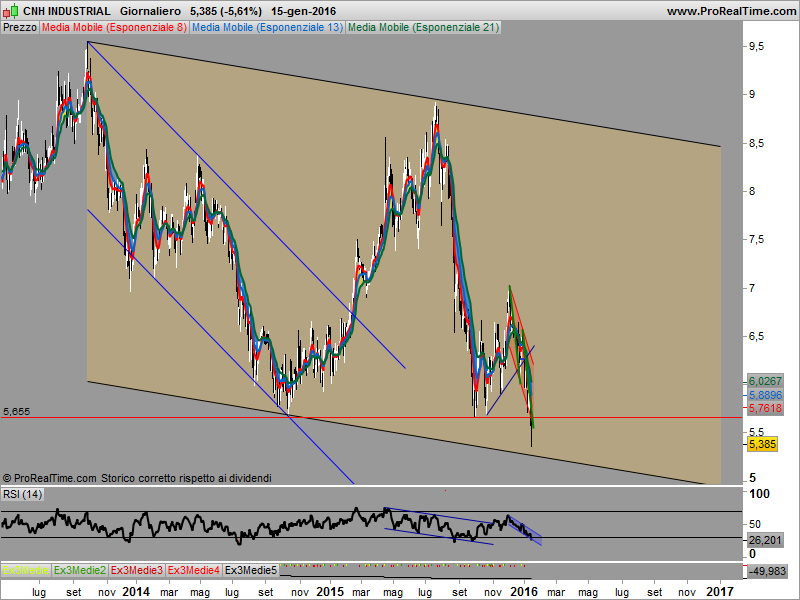Click the -49,983 indicator value tag
800x600 pixels.
point(767,571)
